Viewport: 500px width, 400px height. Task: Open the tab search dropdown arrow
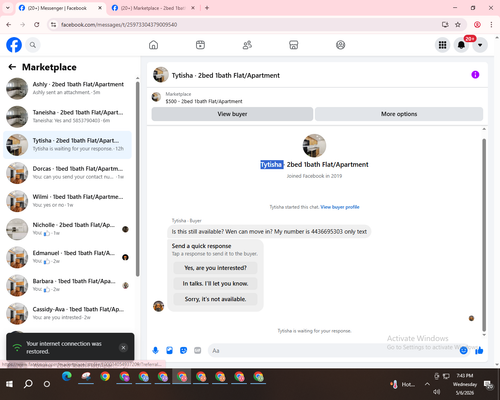click(x=8, y=8)
